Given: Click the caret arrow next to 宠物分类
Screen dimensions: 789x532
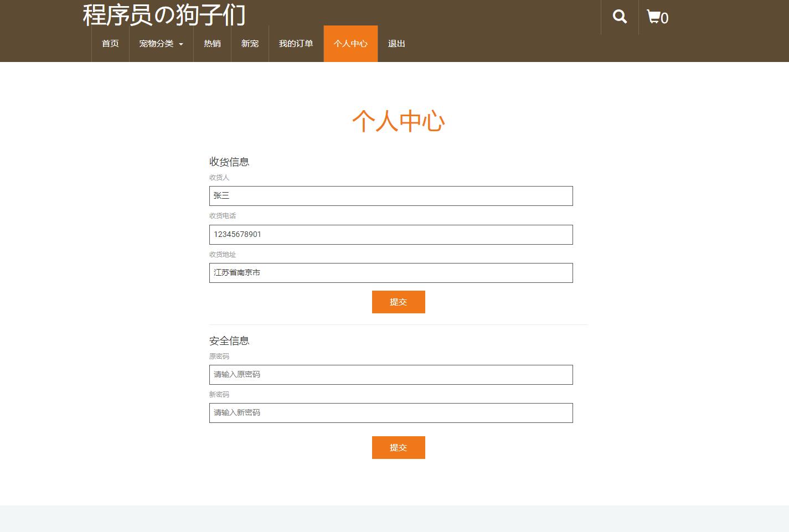Looking at the screenshot, I should pyautogui.click(x=180, y=45).
